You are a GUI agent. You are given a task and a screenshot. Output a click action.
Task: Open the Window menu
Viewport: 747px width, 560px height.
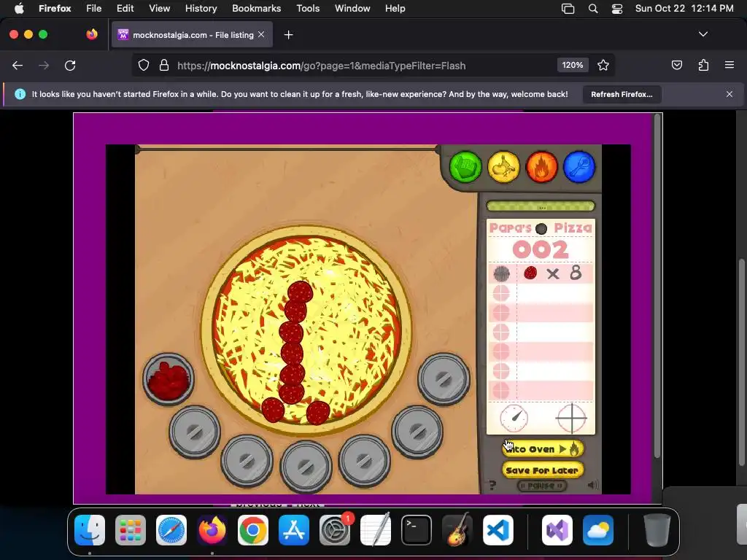(352, 9)
